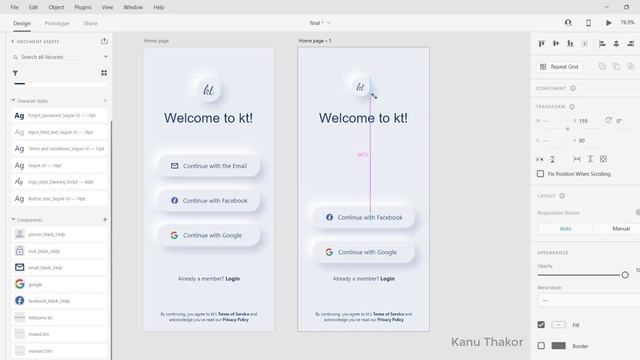Click the desktop preview play button
The width and height of the screenshot is (640, 360).
coord(609,23)
